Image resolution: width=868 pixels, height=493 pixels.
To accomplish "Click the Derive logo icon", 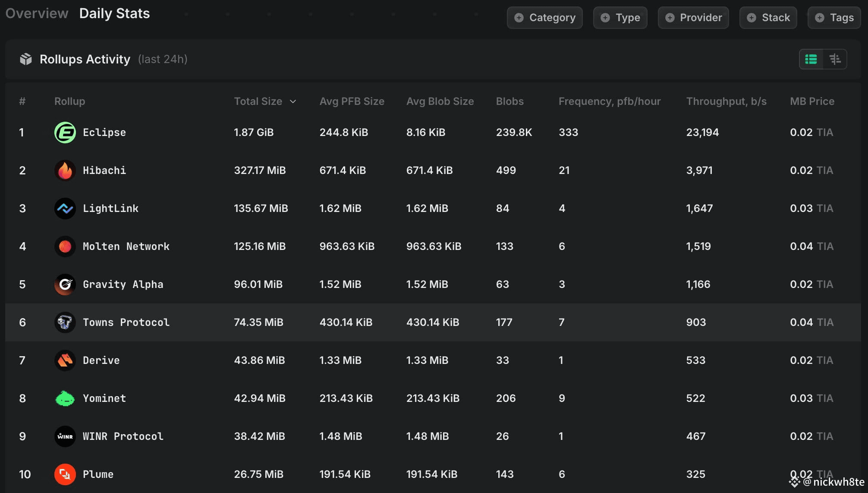I will (65, 360).
